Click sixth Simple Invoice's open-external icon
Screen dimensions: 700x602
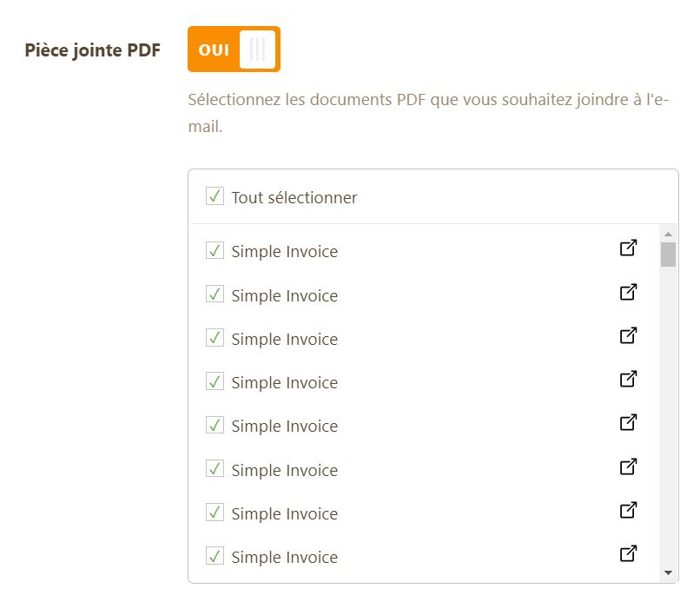pos(628,466)
